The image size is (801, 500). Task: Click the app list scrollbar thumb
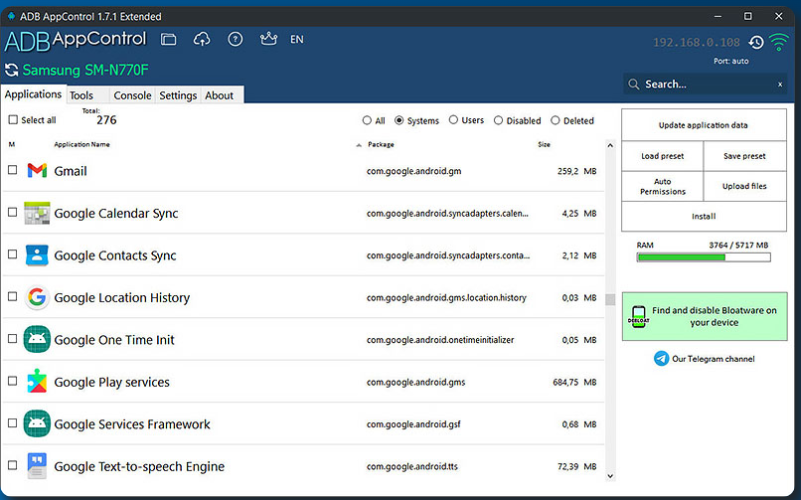coord(610,299)
